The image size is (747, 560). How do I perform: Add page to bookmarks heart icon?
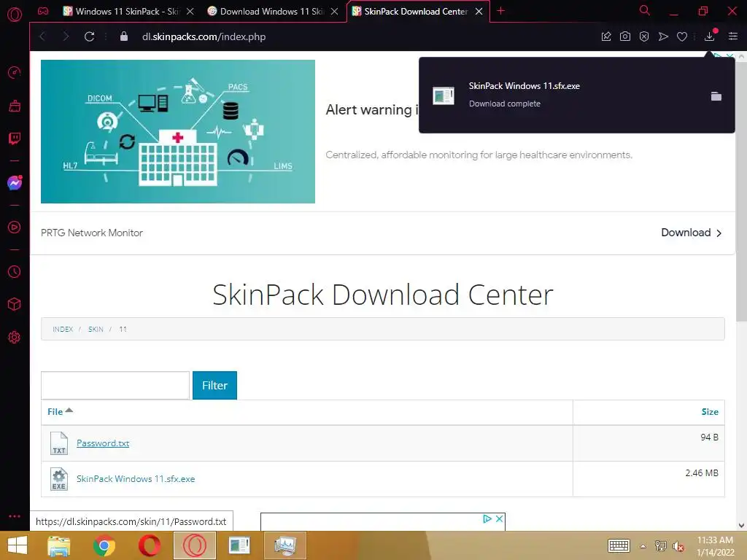click(682, 36)
